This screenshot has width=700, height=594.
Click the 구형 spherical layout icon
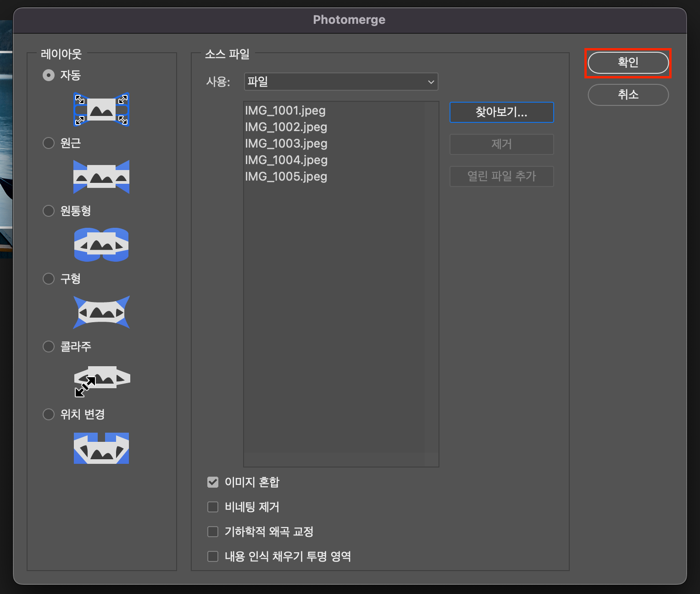coord(101,312)
